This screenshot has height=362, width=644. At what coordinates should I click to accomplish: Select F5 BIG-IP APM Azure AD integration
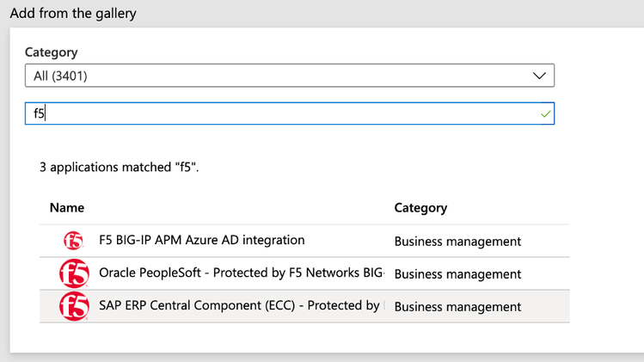[x=202, y=241]
